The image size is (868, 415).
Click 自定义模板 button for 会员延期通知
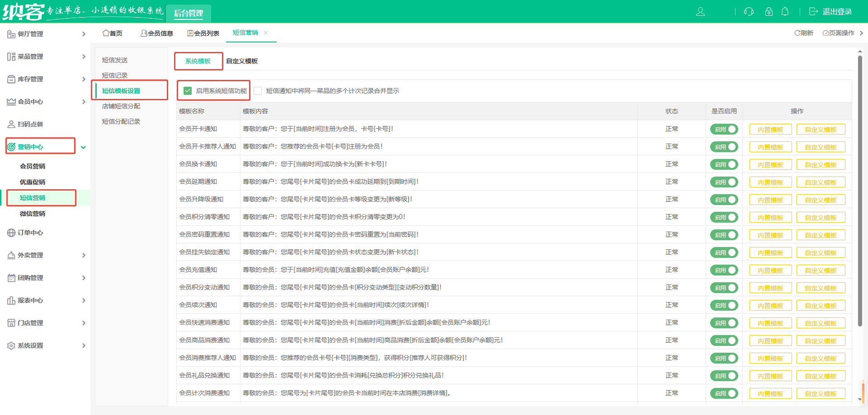click(821, 182)
